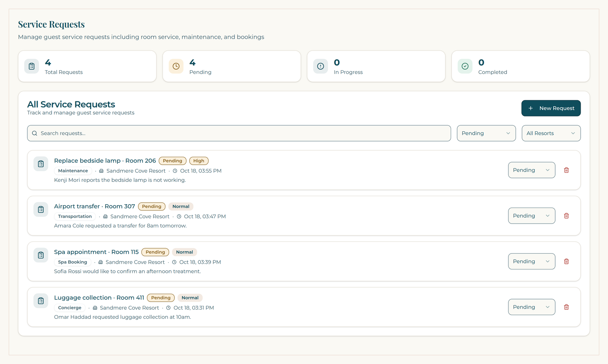The height and width of the screenshot is (364, 608).
Task: Click the High priority badge
Action: pos(199,161)
